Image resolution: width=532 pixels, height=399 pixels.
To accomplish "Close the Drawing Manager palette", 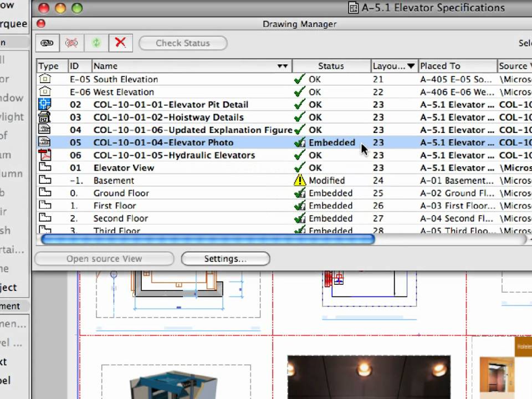I will click(x=41, y=23).
